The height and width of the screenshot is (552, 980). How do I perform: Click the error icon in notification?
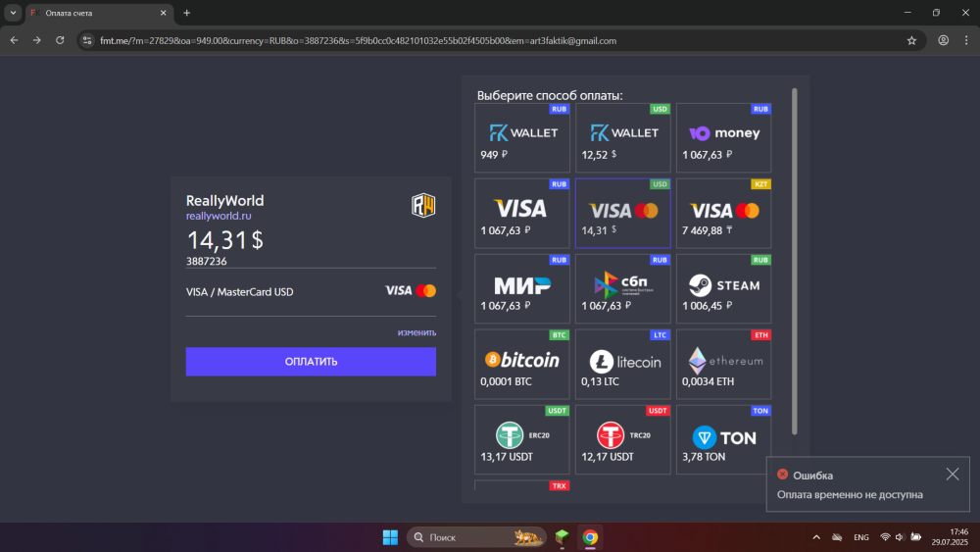782,475
